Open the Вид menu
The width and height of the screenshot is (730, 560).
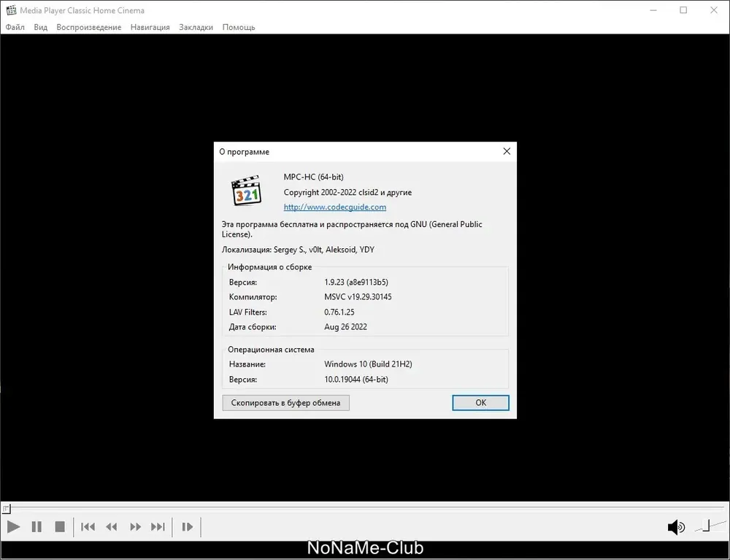coord(40,27)
